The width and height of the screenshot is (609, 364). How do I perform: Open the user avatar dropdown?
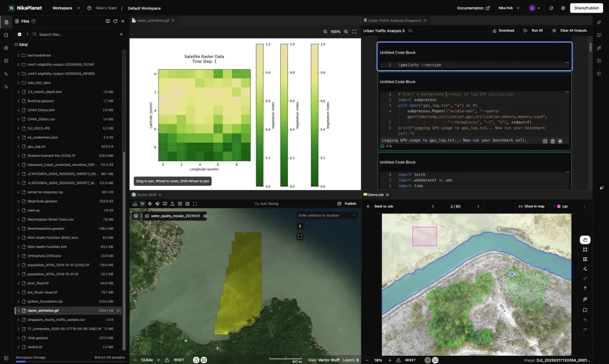pos(535,8)
